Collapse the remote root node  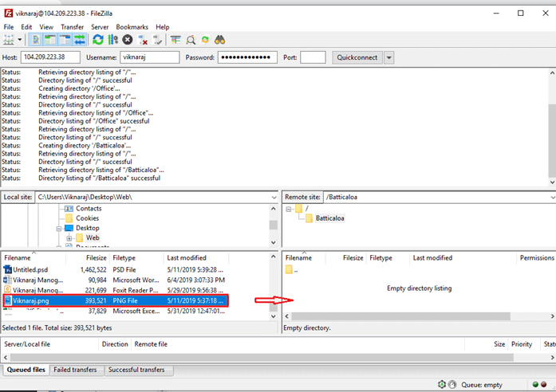(289, 209)
